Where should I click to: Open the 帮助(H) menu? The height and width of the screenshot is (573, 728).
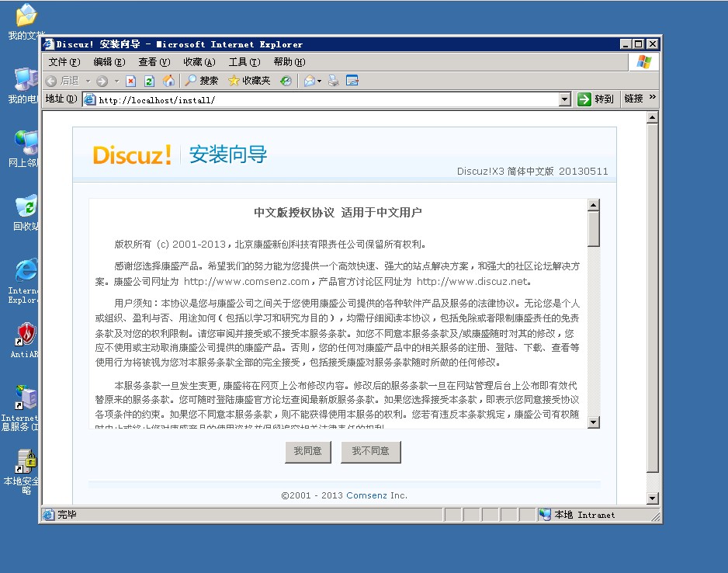(x=289, y=62)
